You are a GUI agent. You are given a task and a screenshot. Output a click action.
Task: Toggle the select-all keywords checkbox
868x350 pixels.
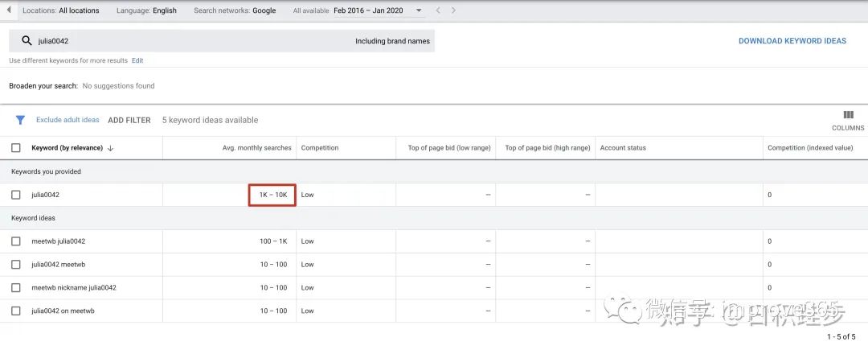click(16, 148)
